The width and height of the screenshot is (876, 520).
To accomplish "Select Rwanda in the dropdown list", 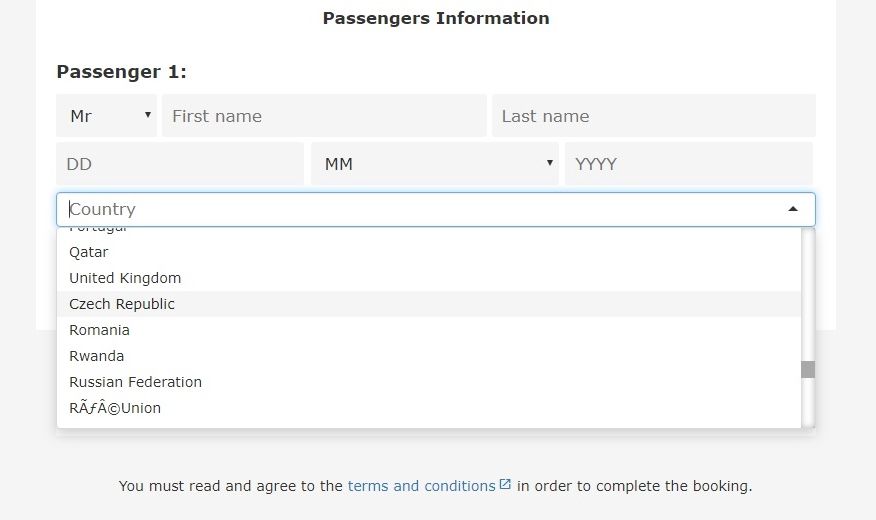I will 429,356.
